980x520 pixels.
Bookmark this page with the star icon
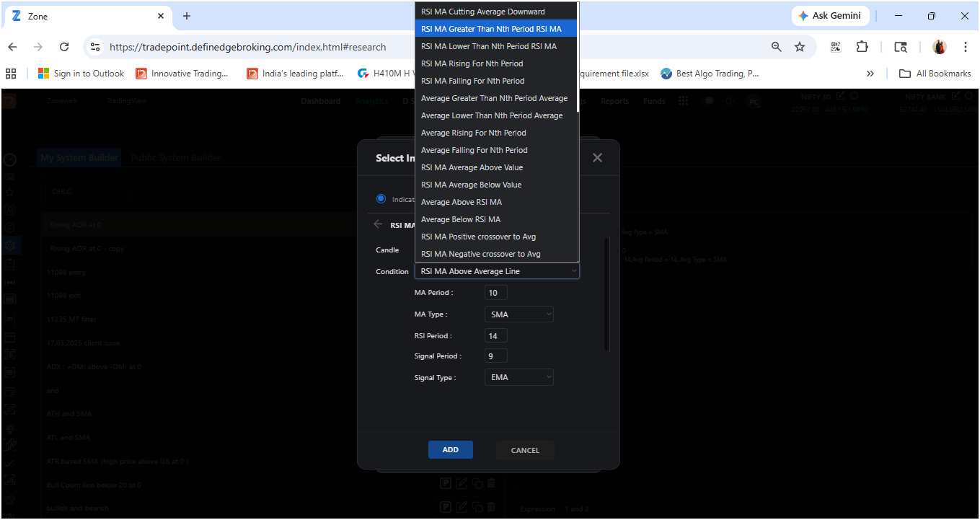coord(800,47)
